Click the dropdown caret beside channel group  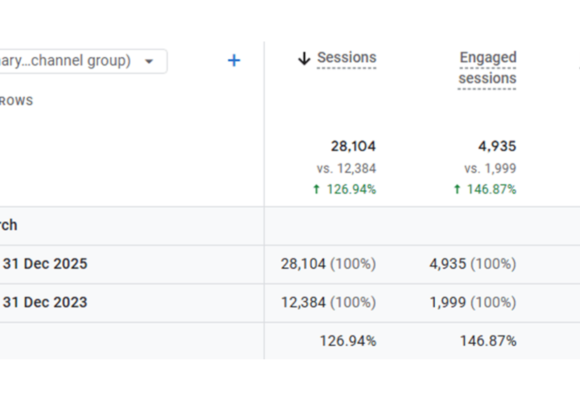click(x=149, y=61)
